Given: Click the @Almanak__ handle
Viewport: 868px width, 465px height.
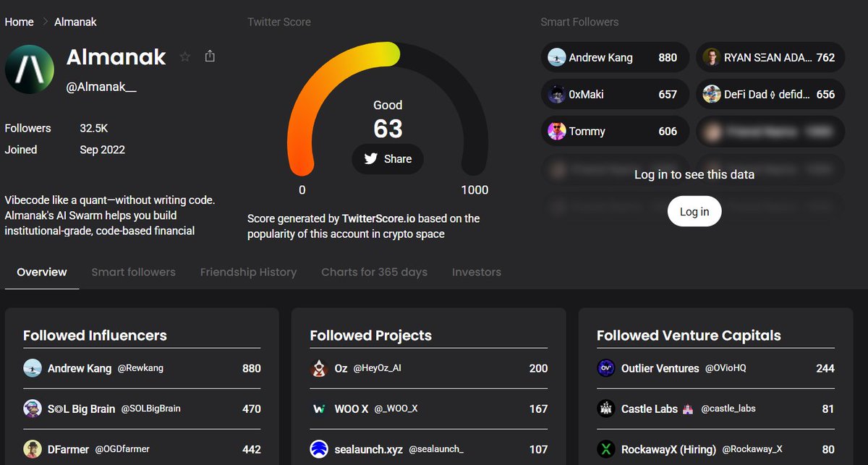Looking at the screenshot, I should click(101, 87).
